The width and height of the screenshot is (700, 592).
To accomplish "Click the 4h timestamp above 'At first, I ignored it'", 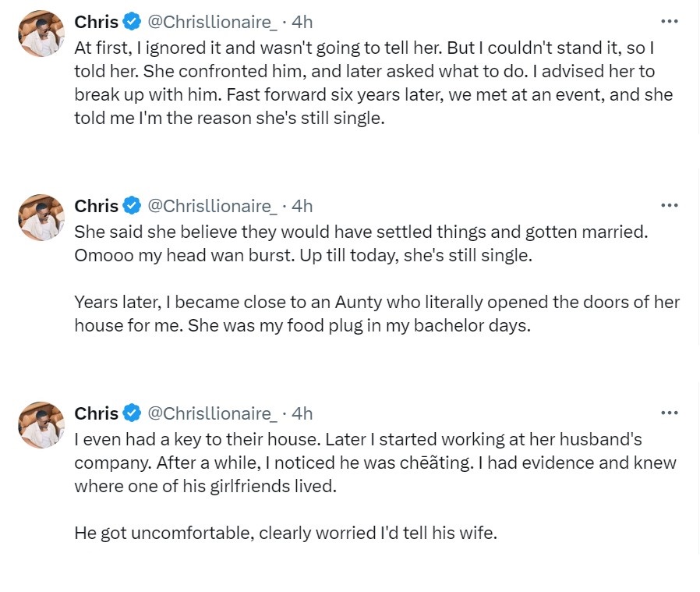I will (302, 22).
